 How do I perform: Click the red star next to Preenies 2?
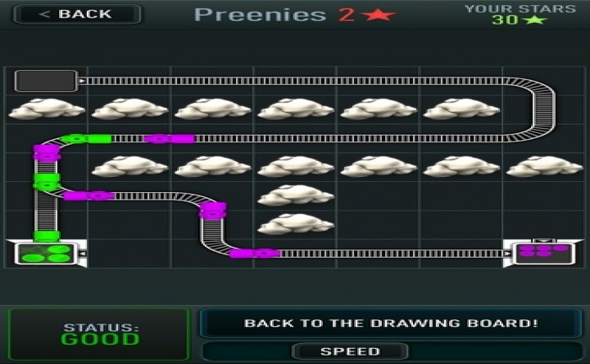coord(378,15)
